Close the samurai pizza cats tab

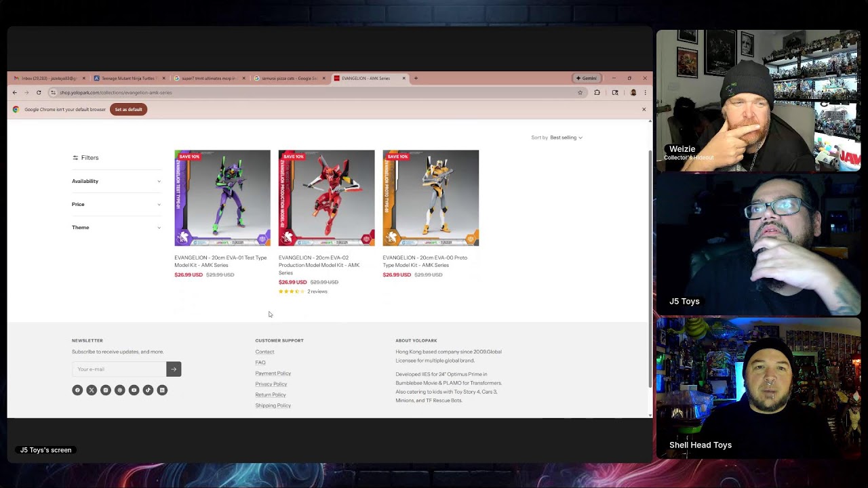(x=323, y=78)
